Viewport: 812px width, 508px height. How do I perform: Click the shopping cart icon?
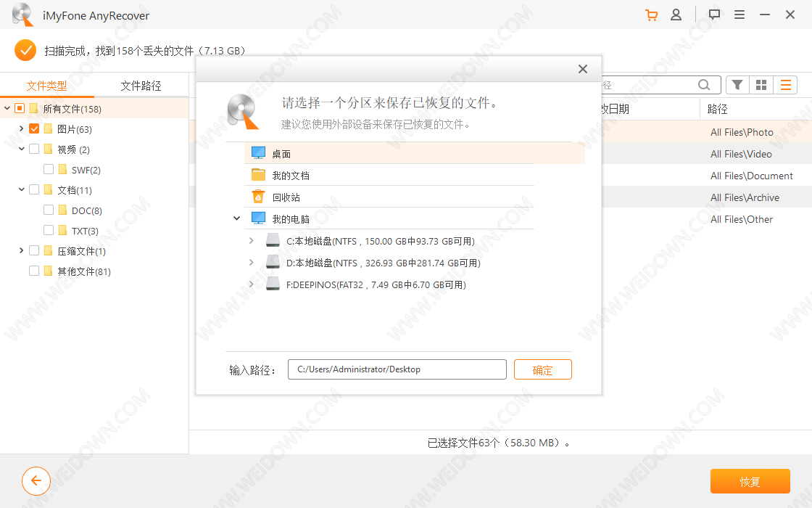point(651,15)
